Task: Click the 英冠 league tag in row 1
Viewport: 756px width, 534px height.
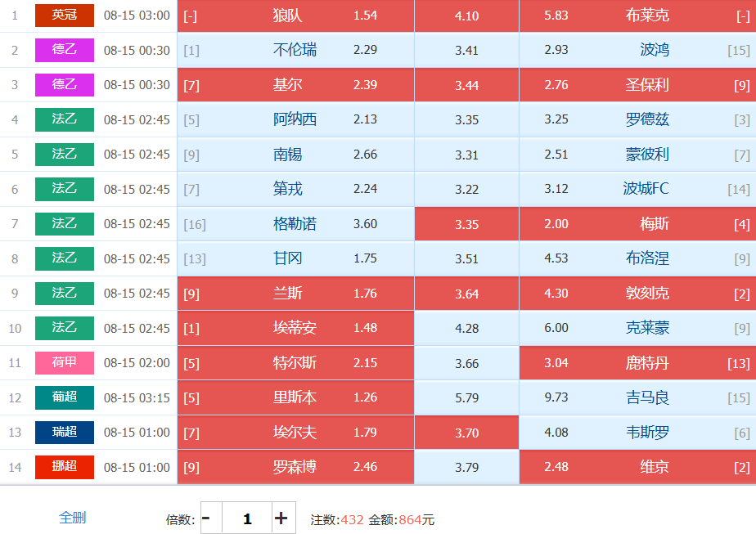Action: pyautogui.click(x=65, y=16)
